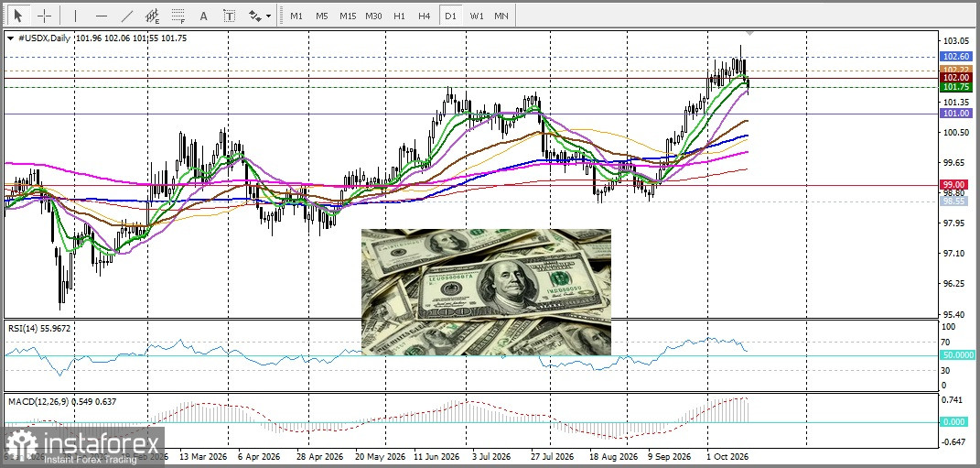Click the OHLC values 101.96 102.06 101.55 101.75
The width and height of the screenshot is (980, 468).
131,38
